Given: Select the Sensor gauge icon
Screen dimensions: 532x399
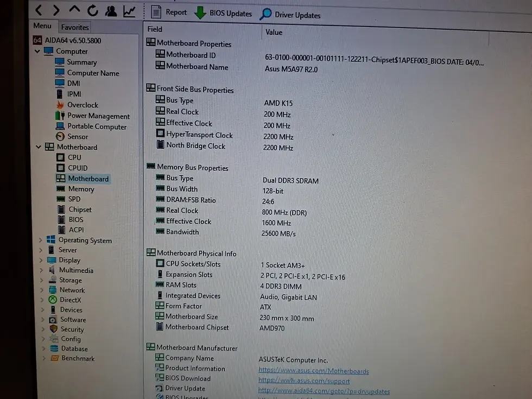Looking at the screenshot, I should [x=60, y=136].
